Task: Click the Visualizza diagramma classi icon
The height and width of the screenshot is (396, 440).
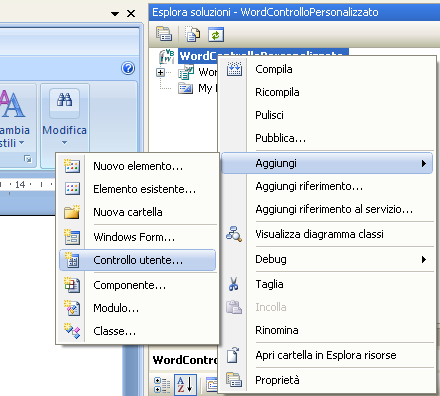Action: click(x=234, y=234)
